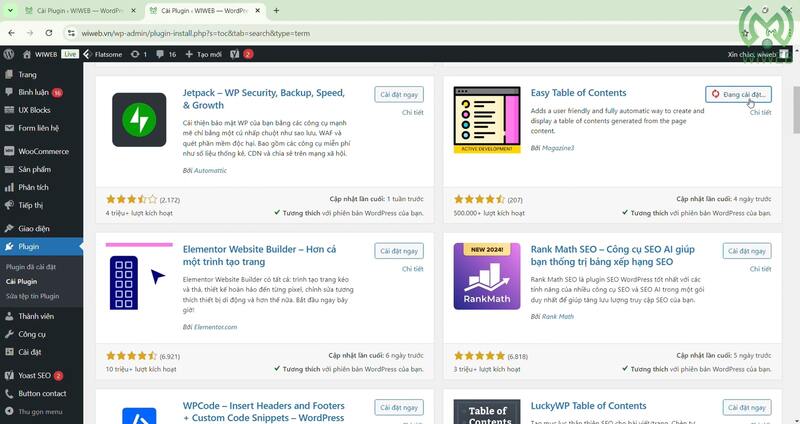Open the Xin chào, wiweb account menu
Screen dimensions: 800x424
click(758, 54)
